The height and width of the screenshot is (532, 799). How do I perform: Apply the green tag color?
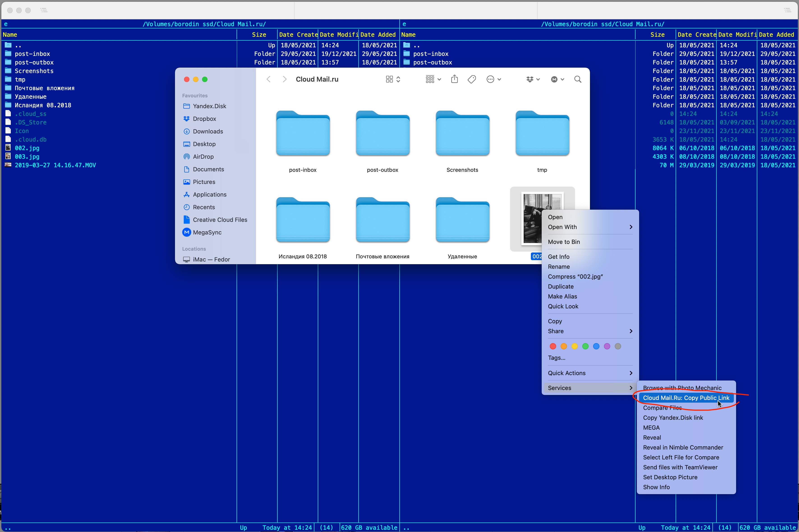[x=585, y=346]
